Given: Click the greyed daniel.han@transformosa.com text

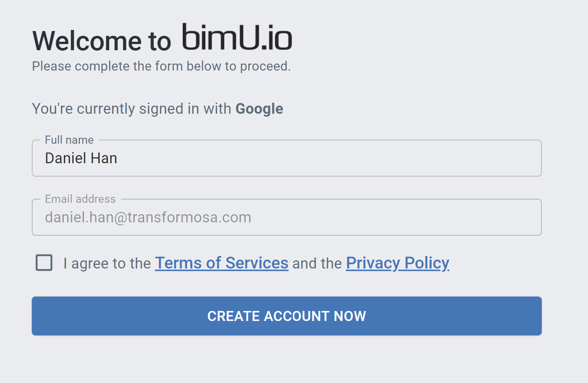Looking at the screenshot, I should click(148, 217).
